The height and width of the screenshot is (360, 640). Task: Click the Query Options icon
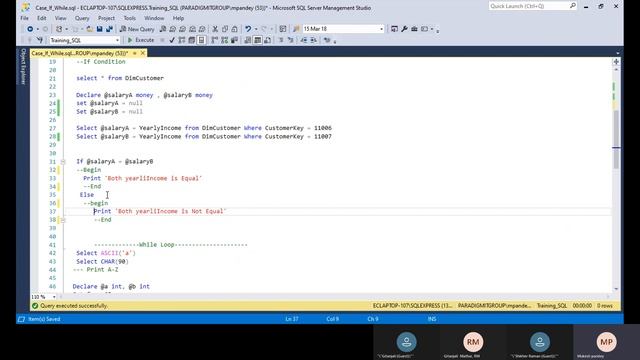(x=191, y=40)
